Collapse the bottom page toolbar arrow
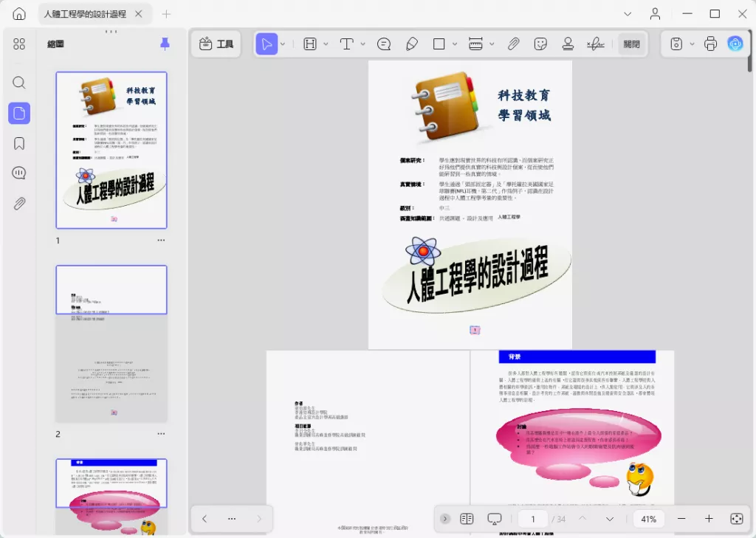 (445, 519)
